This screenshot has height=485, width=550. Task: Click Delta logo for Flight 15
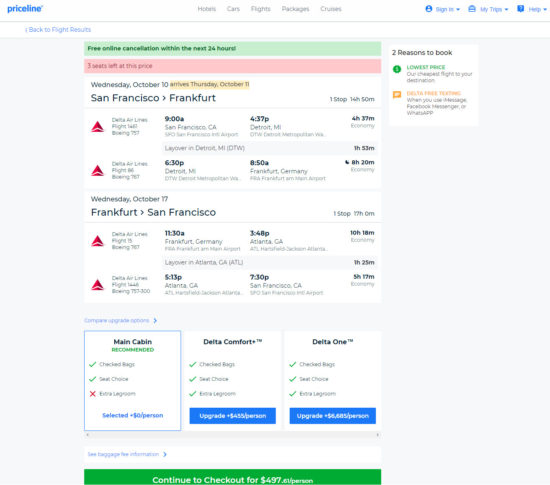click(98, 241)
